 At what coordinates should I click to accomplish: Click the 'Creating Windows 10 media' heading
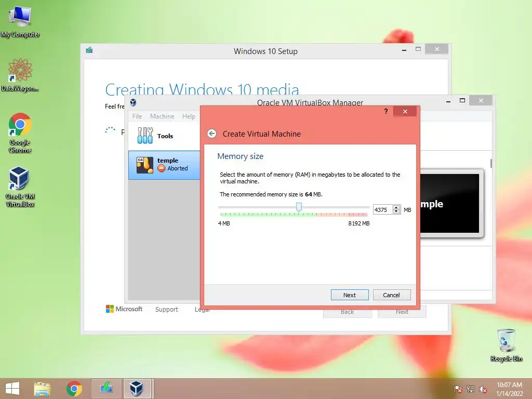tap(202, 89)
